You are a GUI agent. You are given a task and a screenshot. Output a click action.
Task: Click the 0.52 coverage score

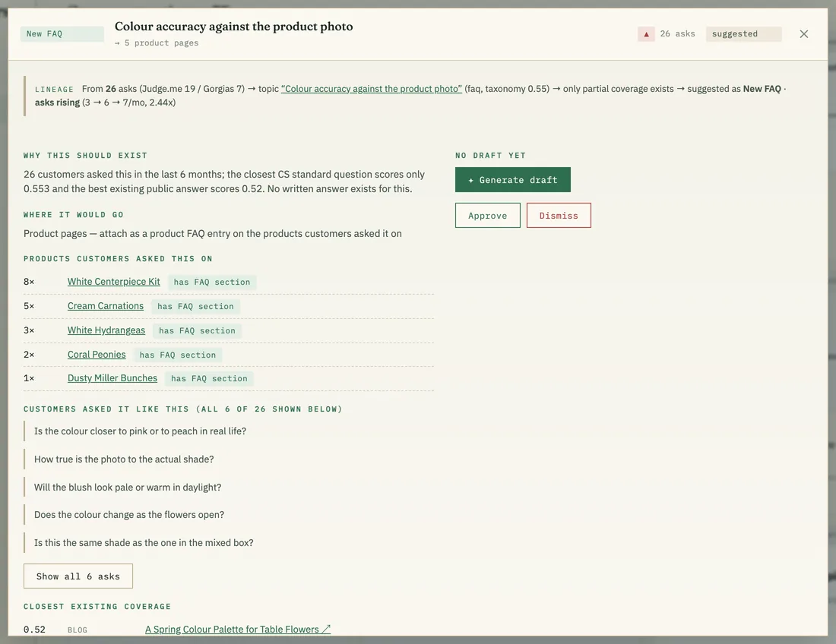point(34,629)
